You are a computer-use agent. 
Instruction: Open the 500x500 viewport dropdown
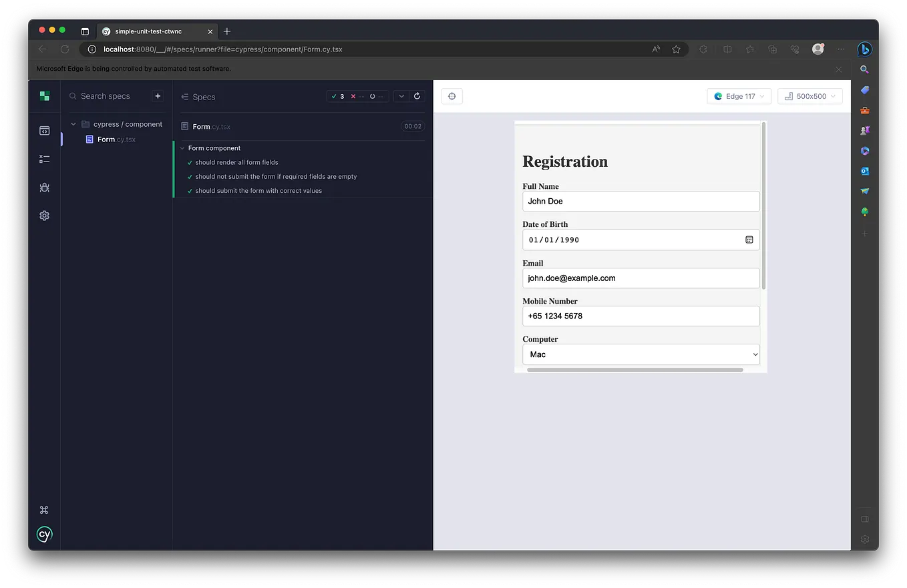pyautogui.click(x=809, y=95)
